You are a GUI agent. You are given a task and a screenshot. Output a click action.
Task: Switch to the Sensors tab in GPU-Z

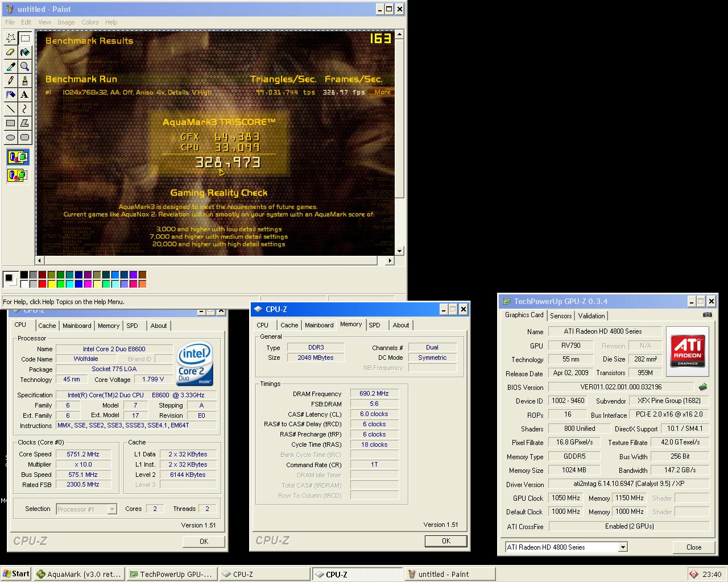point(561,316)
